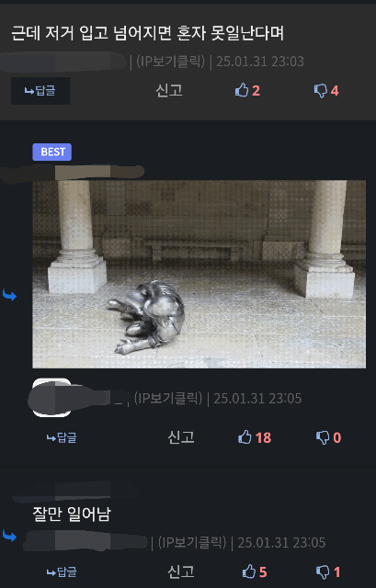This screenshot has width=376, height=588.
Task: Reply to the BEST comment via 답글
Action: [x=62, y=437]
